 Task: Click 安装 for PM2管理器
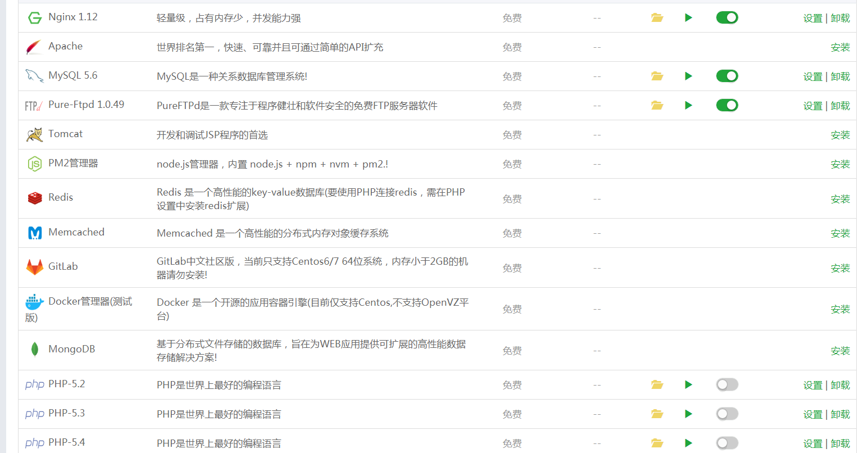(x=840, y=165)
